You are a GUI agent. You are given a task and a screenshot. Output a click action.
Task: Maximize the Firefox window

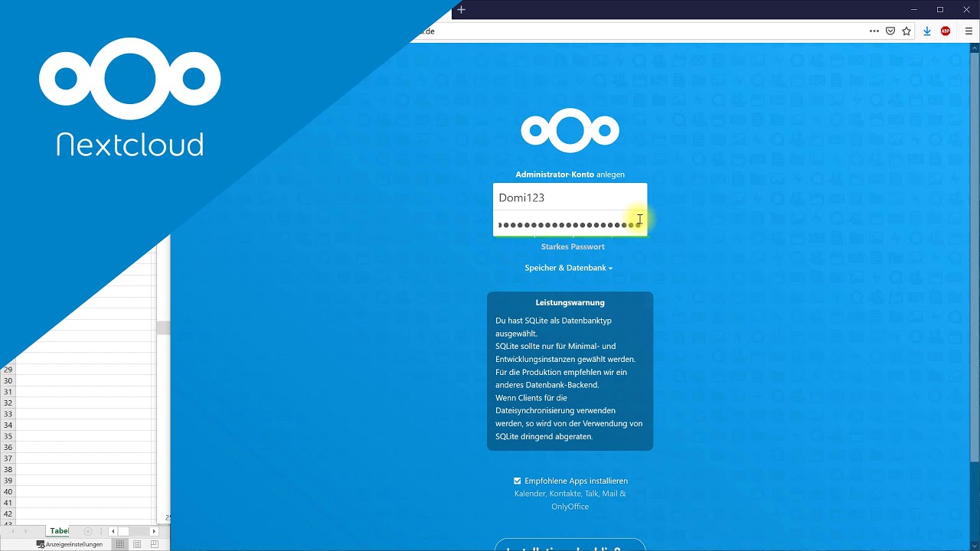(x=940, y=9)
